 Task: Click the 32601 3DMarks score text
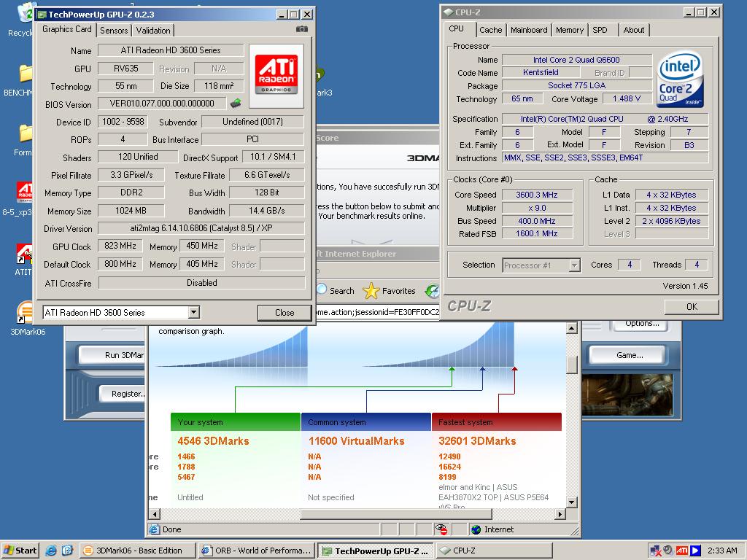tap(477, 441)
